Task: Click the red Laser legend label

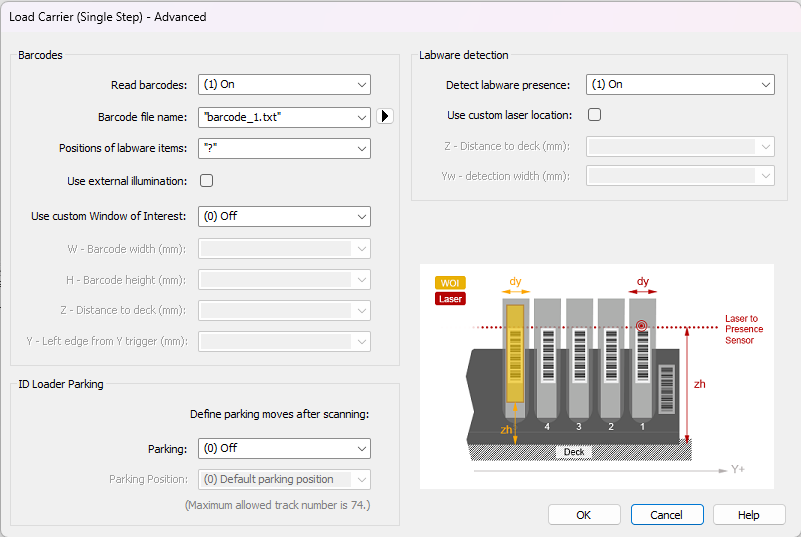Action: click(449, 298)
